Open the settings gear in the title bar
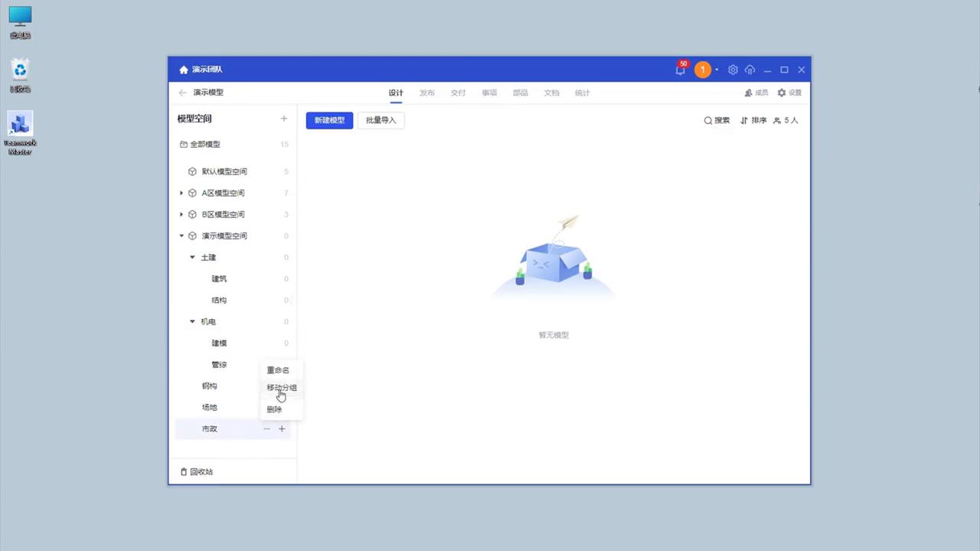Screen dimensions: 980x551 [x=733, y=70]
